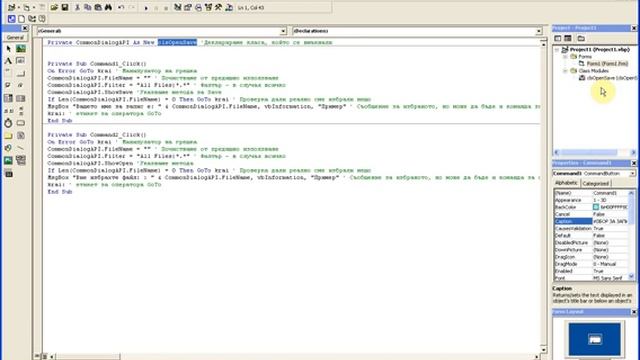The height and width of the screenshot is (360, 640).
Task: Select the DirListBox folder control in the toolbox
Action: (9, 136)
